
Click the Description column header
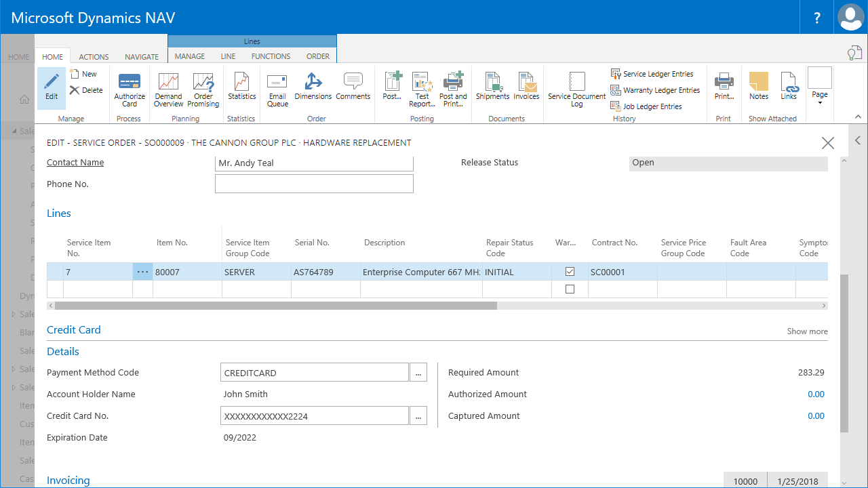tap(384, 243)
